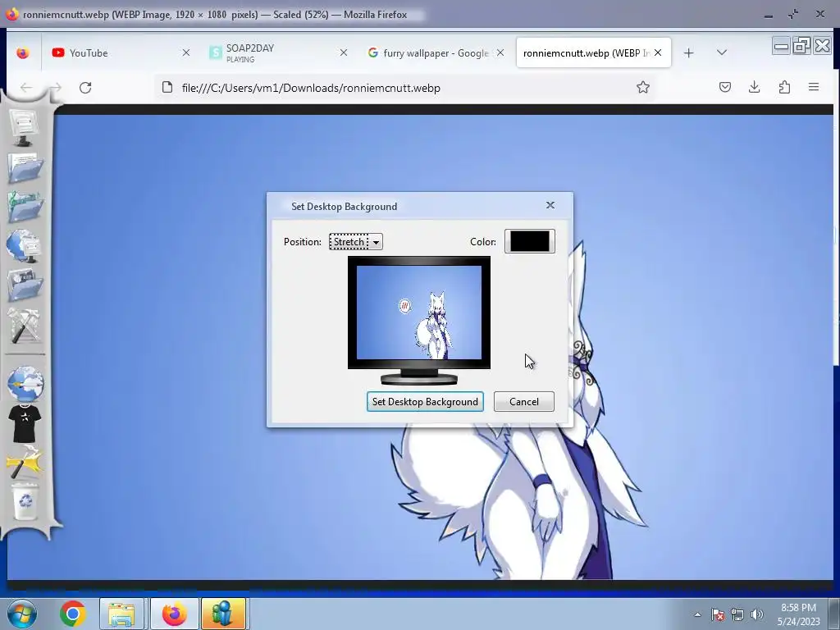Open the control panel folder dock icon
Image resolution: width=840 pixels, height=630 pixels.
[25, 285]
